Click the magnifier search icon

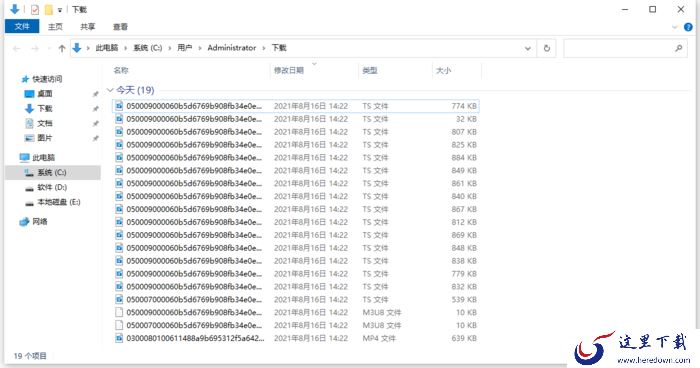tap(679, 48)
